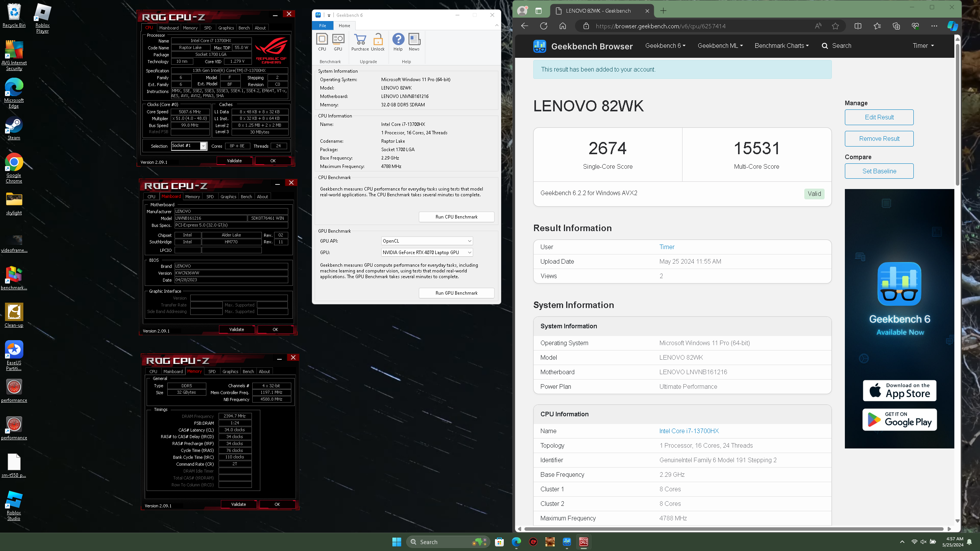Open the Recycle Bin desktop icon

(x=14, y=15)
